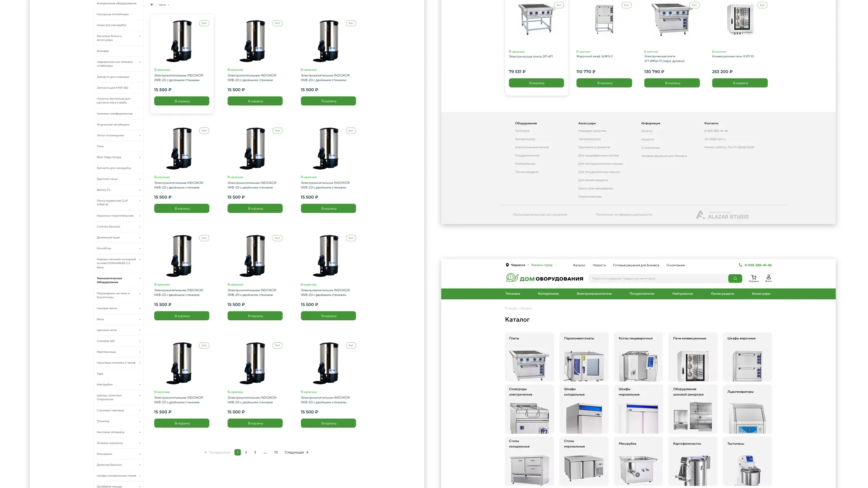
Task: Expand the Корзинки покупательские sidebar category
Action: (140, 216)
